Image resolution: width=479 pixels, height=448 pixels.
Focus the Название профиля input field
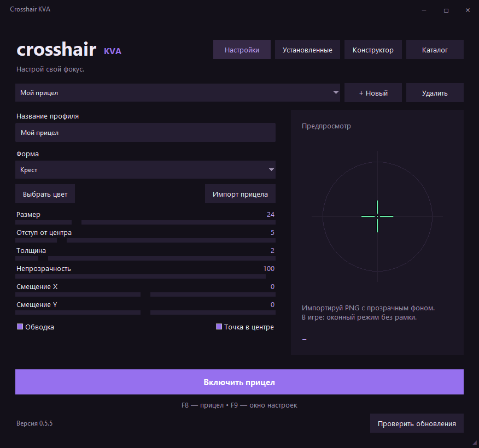pyautogui.click(x=145, y=132)
